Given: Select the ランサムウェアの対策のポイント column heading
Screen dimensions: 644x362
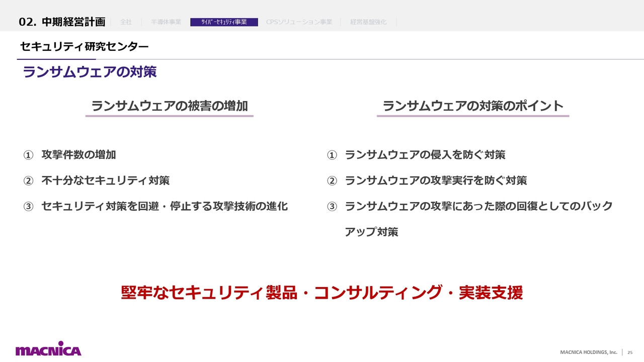Looking at the screenshot, I should pos(472,106).
